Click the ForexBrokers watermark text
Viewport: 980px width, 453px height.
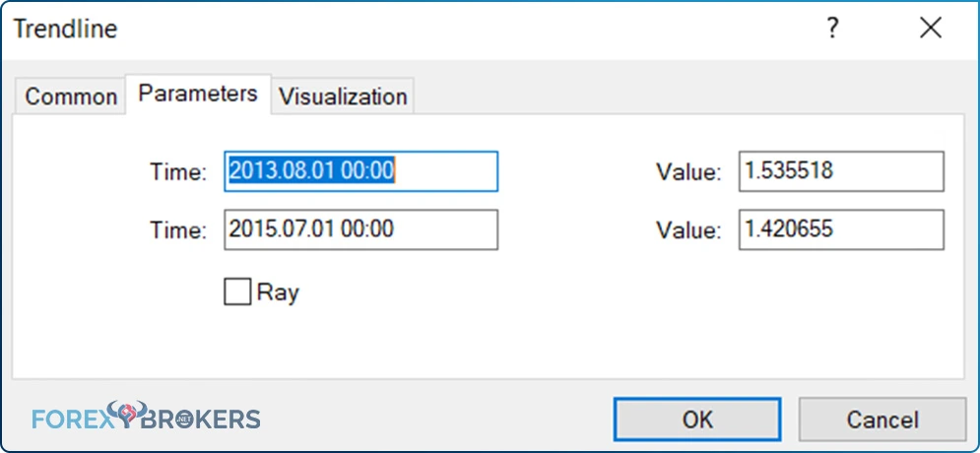[146, 418]
